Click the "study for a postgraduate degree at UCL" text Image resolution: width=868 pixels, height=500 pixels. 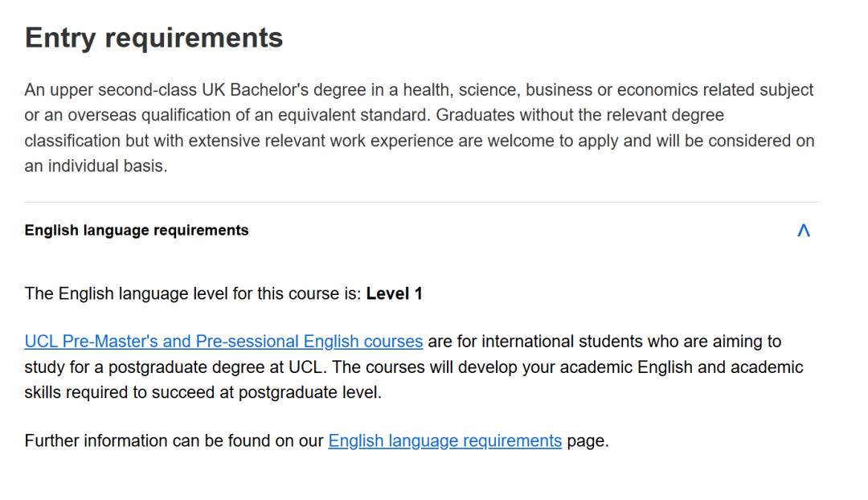(175, 367)
